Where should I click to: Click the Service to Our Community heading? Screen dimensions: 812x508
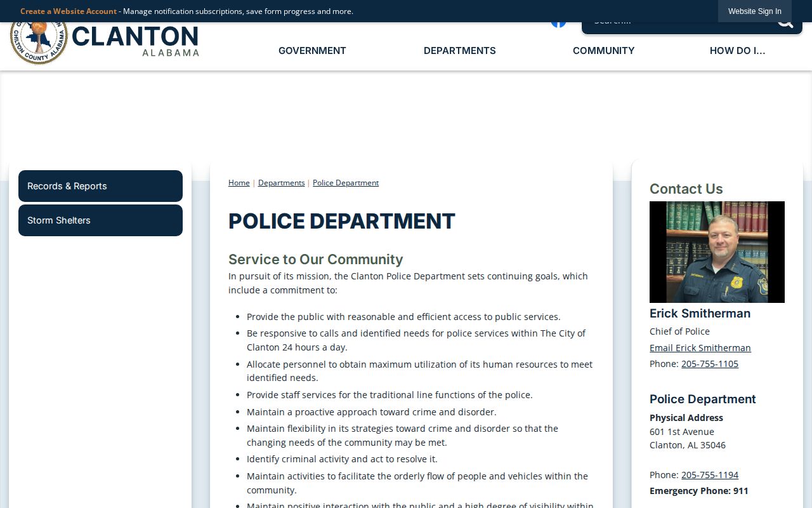click(x=316, y=259)
